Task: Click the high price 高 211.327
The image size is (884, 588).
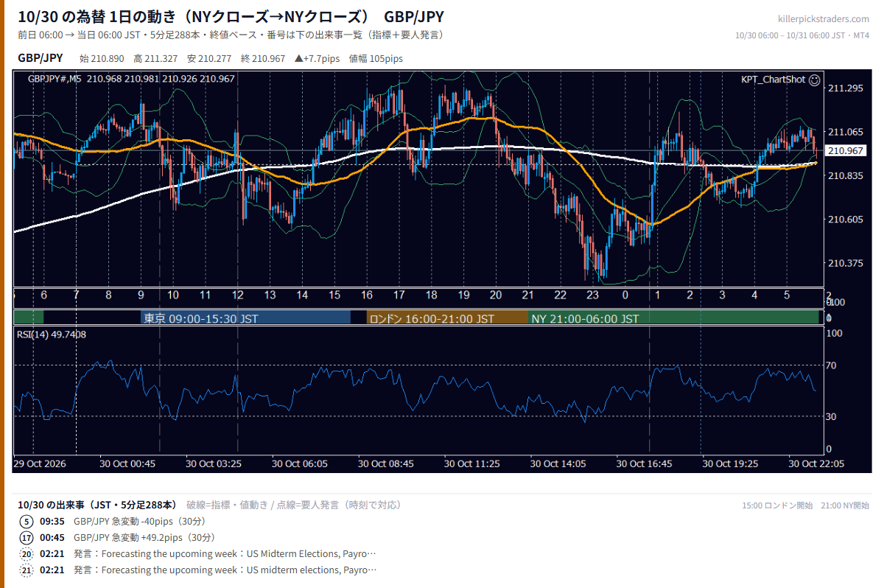Action: click(155, 59)
